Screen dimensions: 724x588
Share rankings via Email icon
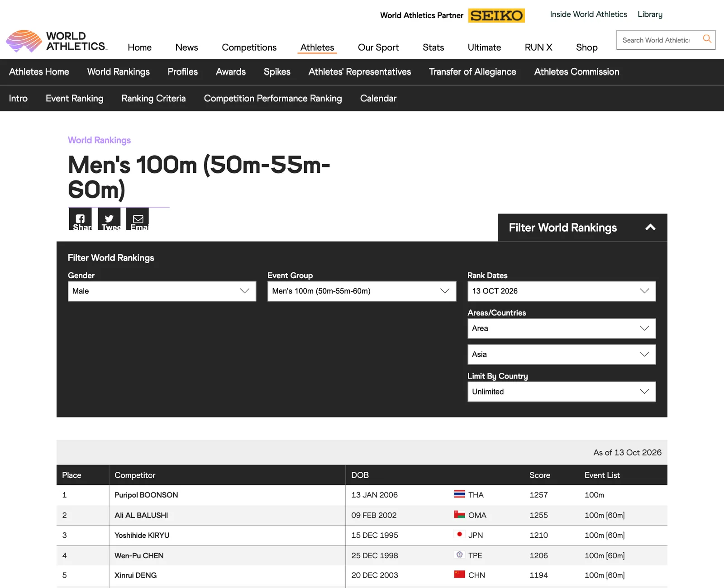point(138,219)
